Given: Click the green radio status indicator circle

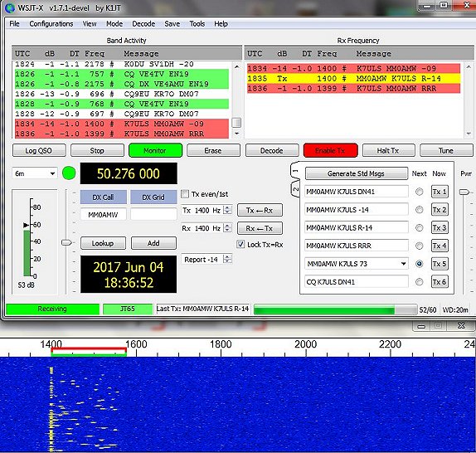Looking at the screenshot, I should click(x=69, y=173).
